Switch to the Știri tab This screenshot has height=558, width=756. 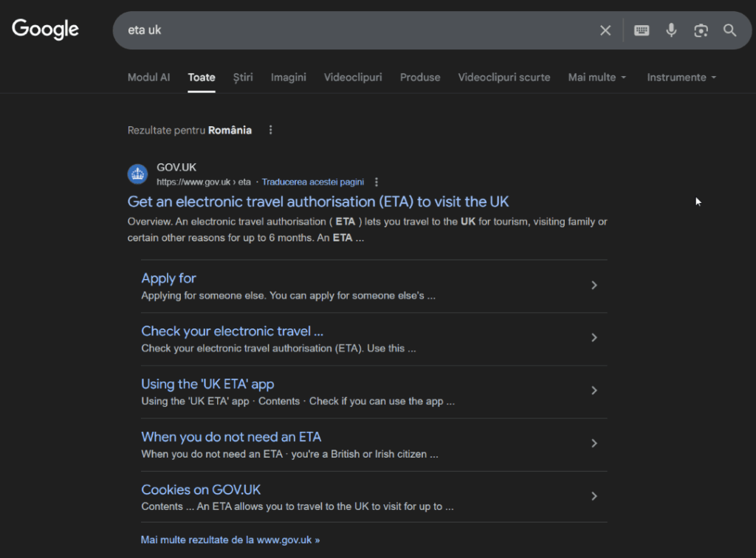[x=243, y=77]
